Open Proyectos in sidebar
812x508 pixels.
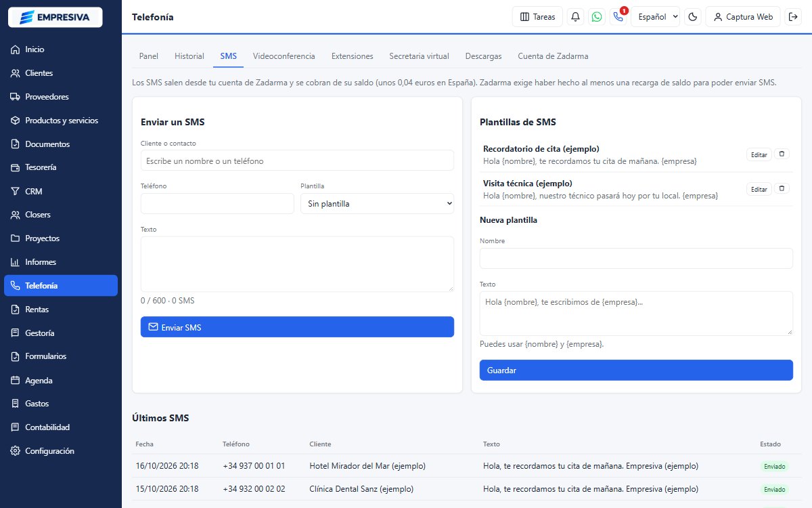point(61,238)
